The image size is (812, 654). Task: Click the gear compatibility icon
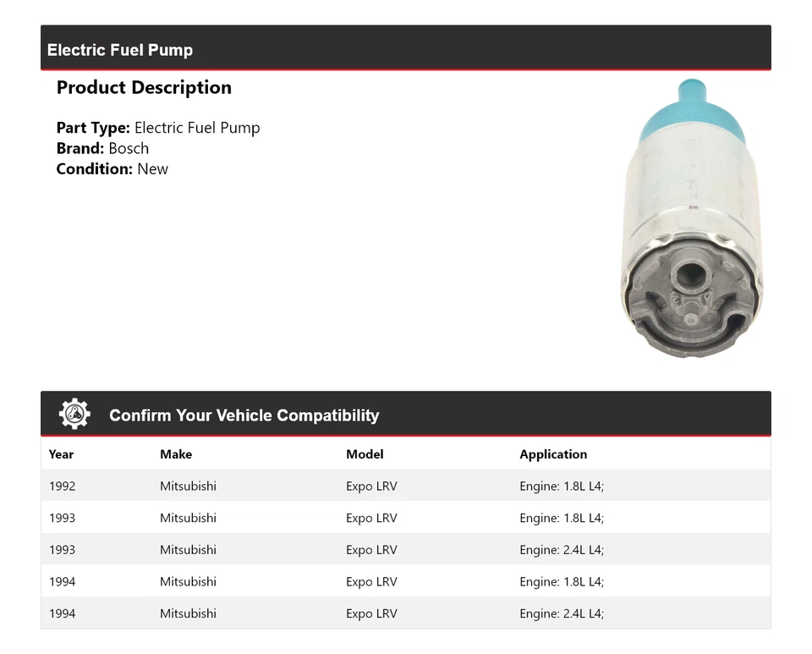pos(74,415)
